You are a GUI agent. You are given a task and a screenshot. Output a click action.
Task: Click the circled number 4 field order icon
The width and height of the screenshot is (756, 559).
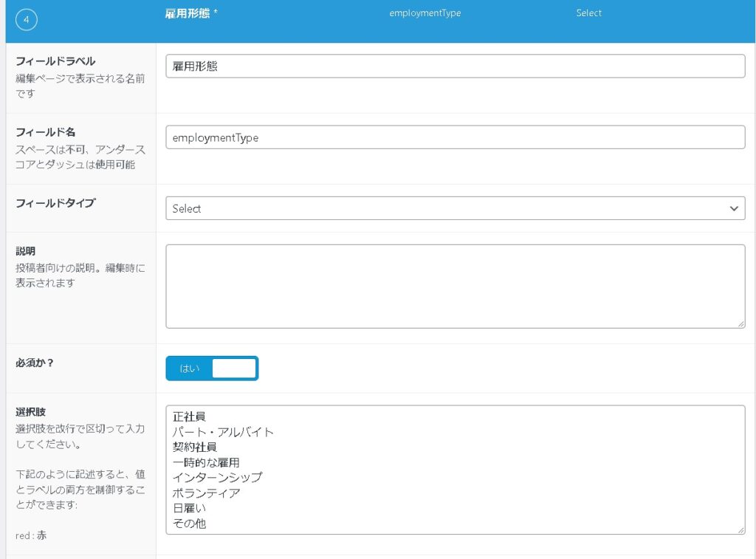point(27,21)
